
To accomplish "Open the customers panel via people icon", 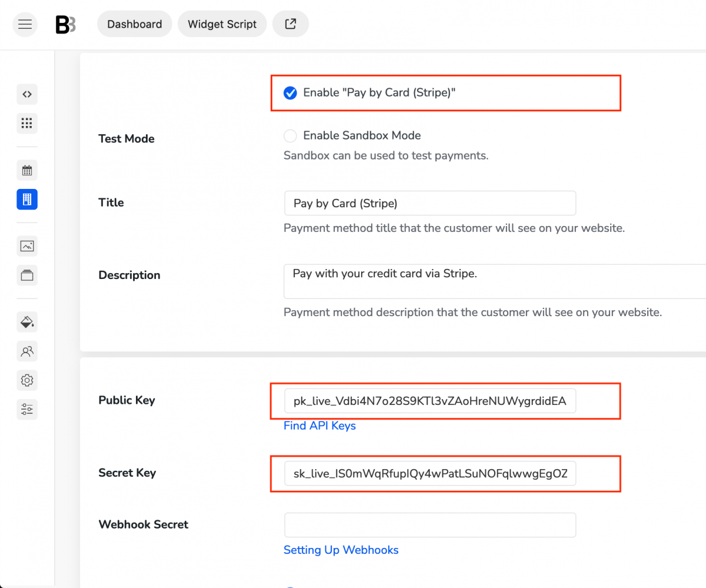I will click(x=27, y=351).
